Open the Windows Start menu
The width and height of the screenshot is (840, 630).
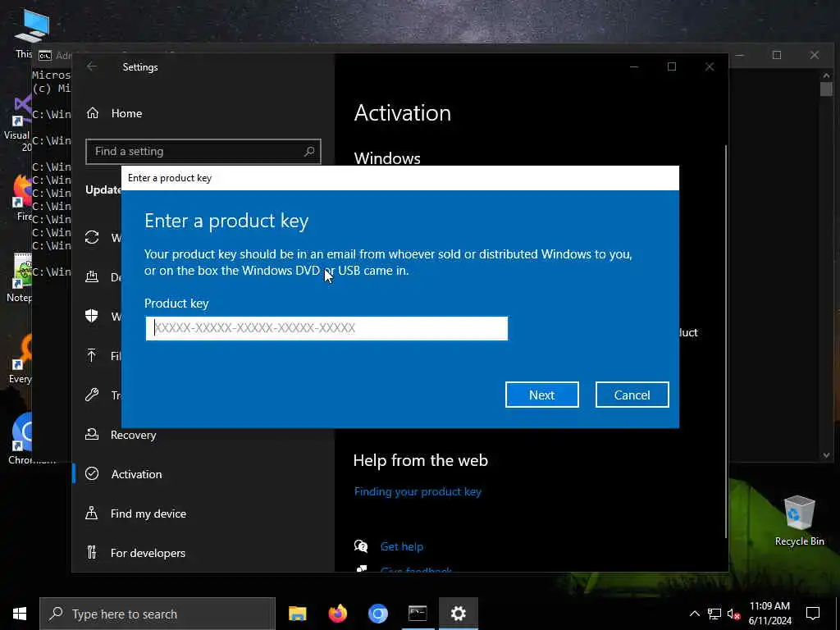point(20,614)
